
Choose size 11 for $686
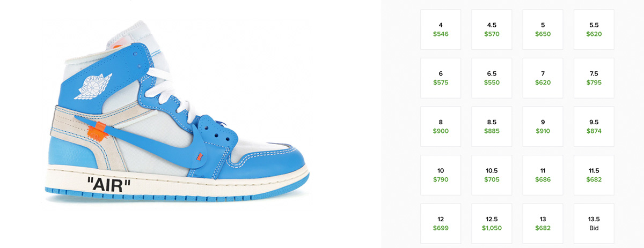point(543,175)
